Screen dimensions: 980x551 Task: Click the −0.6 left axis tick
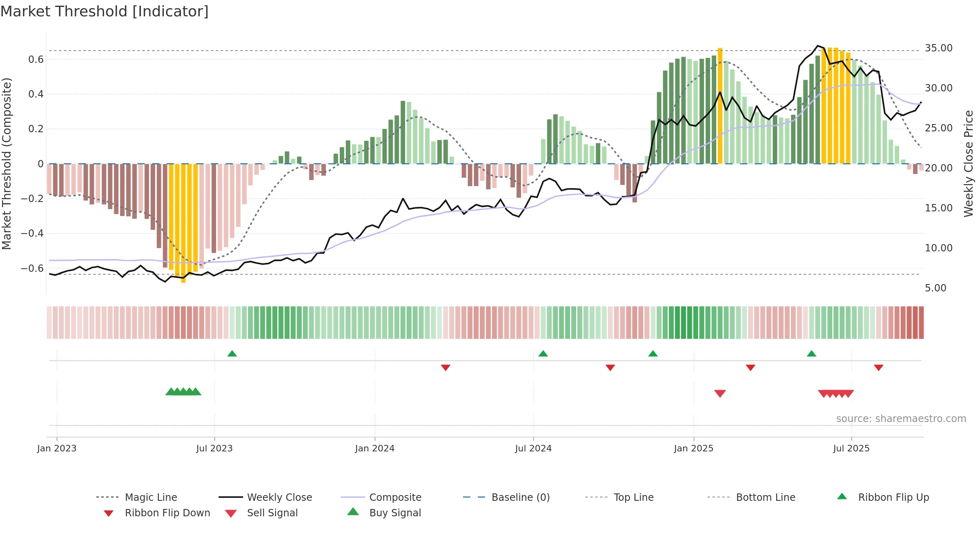click(32, 268)
